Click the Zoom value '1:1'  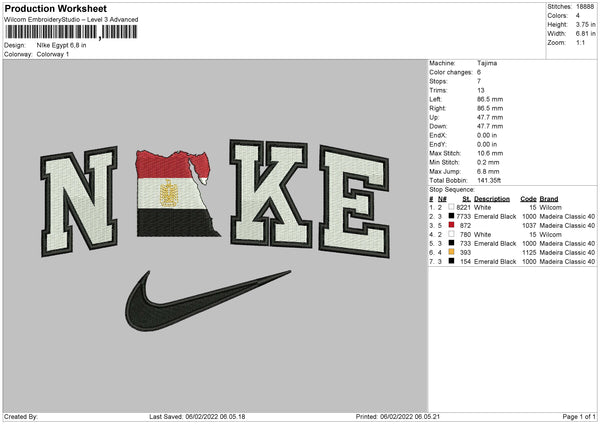(580, 42)
